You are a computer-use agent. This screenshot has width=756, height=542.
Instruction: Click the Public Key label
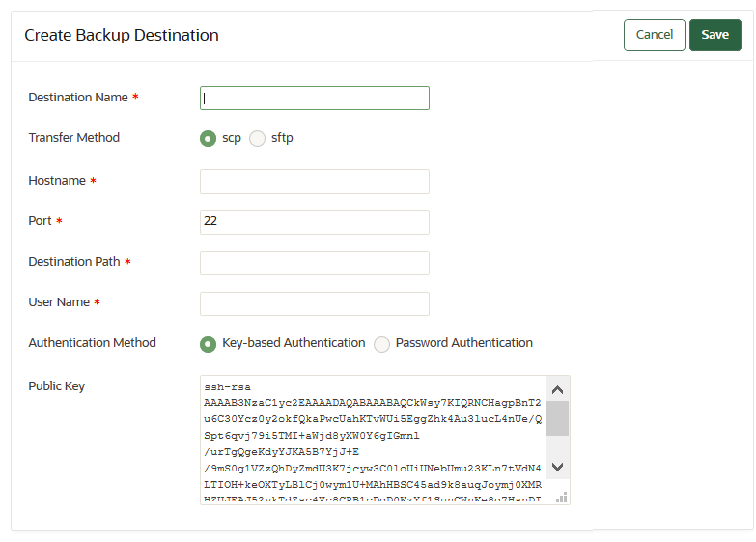click(x=57, y=386)
